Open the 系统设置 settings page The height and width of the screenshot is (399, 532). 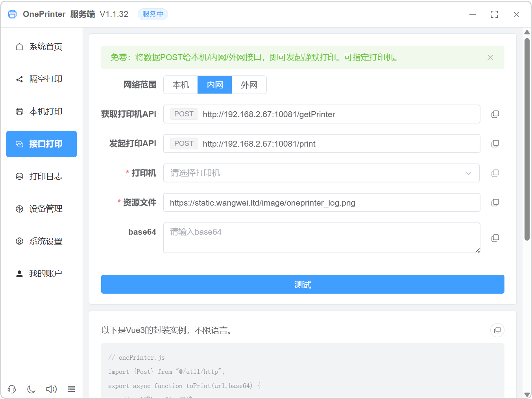coord(41,241)
